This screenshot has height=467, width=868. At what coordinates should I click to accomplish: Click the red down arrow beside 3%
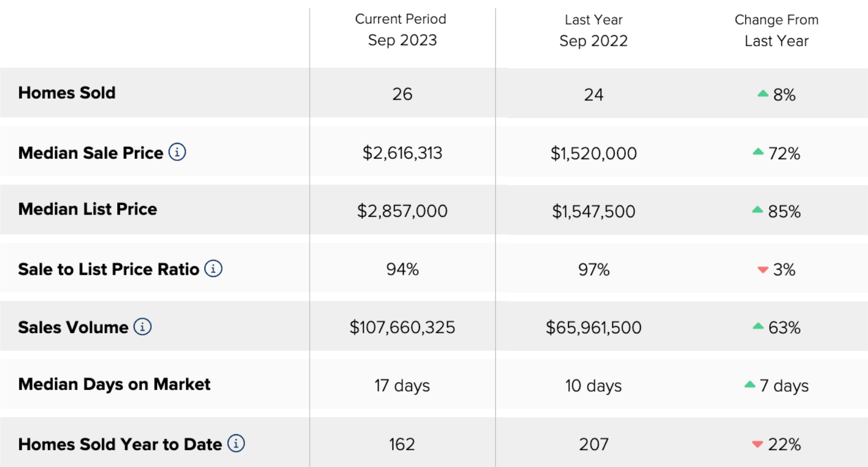point(763,270)
